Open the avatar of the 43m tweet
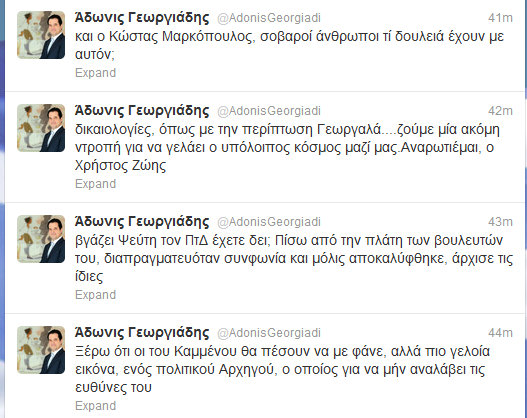 coord(41,239)
